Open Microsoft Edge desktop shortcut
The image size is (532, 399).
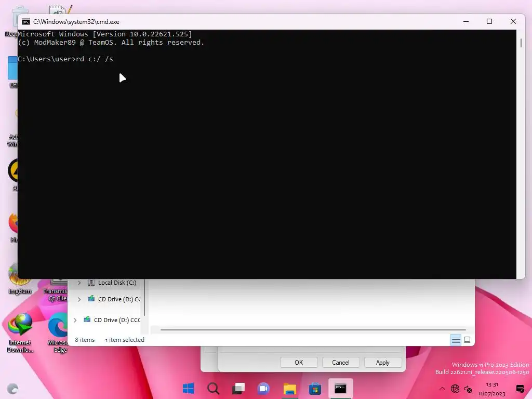click(58, 332)
